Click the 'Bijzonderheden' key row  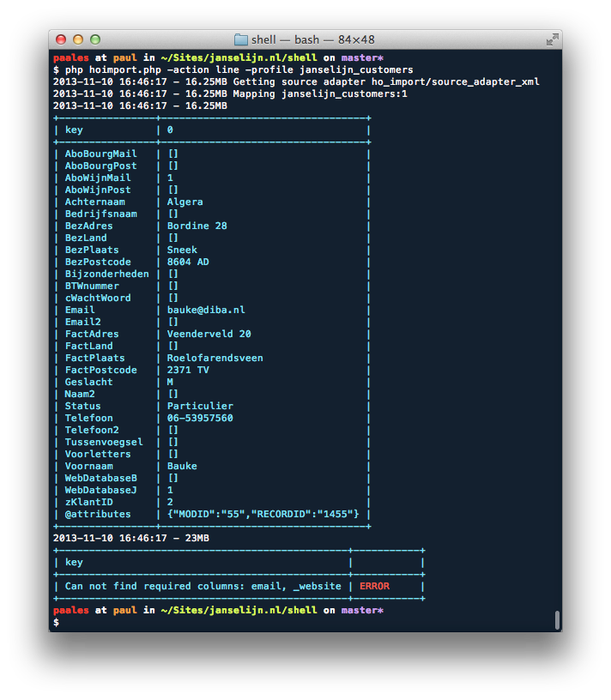[212, 275]
